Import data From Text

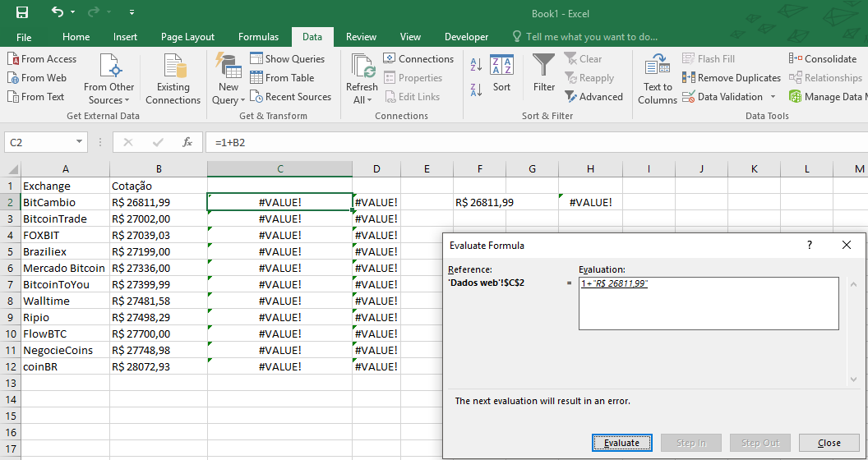tap(35, 97)
